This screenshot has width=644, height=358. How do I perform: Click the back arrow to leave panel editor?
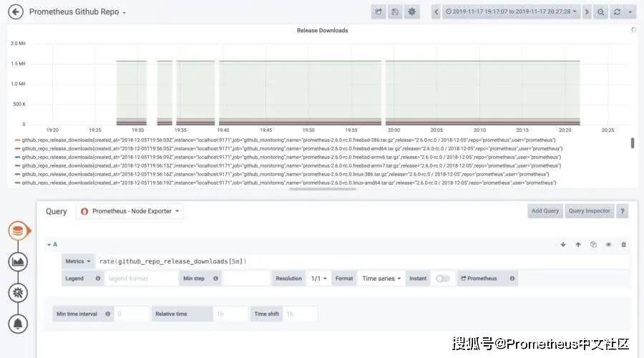click(x=15, y=12)
